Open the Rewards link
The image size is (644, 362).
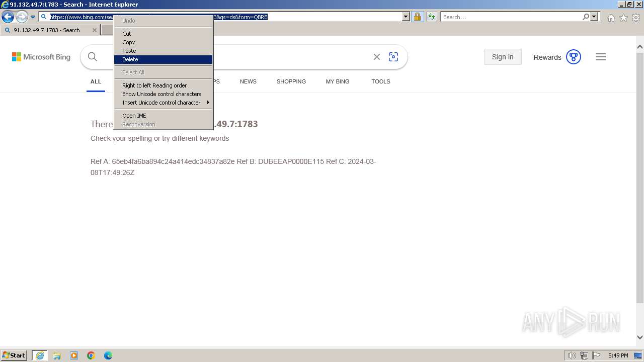(547, 57)
